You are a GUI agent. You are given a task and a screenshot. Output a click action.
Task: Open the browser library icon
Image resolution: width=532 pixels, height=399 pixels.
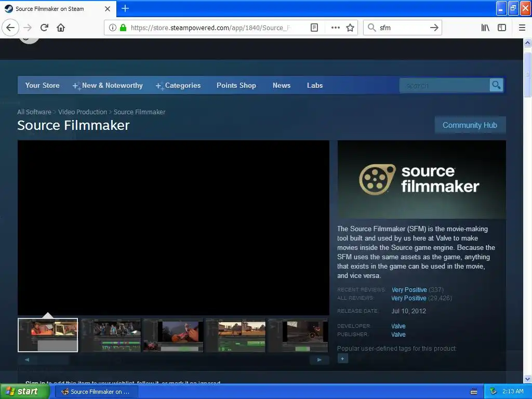[485, 28]
